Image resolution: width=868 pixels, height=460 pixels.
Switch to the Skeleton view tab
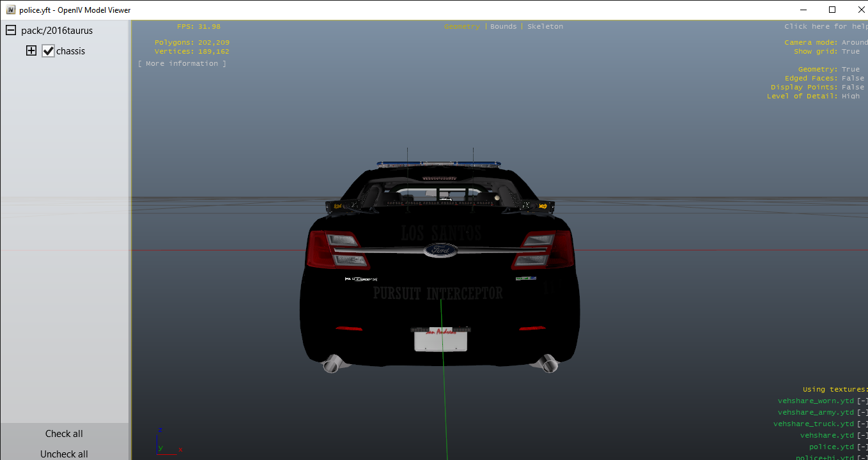point(545,27)
